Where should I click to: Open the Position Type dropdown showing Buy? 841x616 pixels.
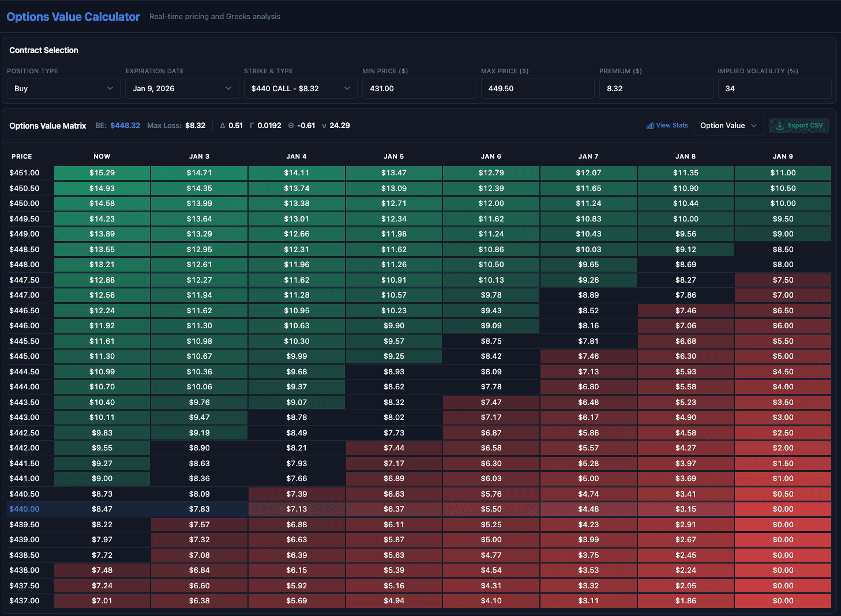[x=63, y=88]
